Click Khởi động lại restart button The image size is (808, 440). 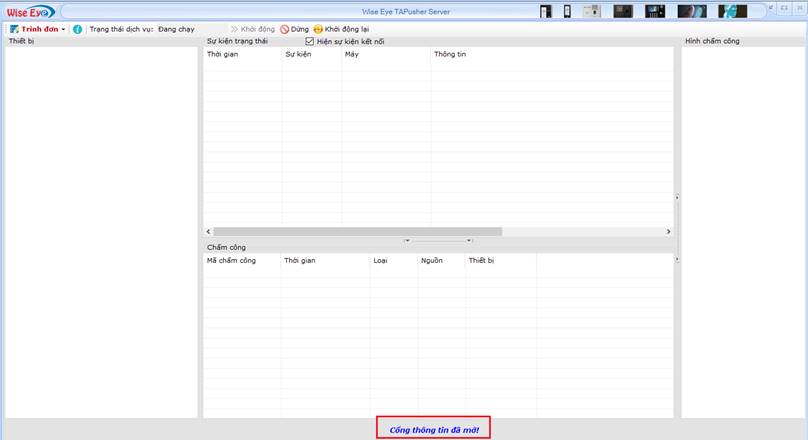coord(340,29)
